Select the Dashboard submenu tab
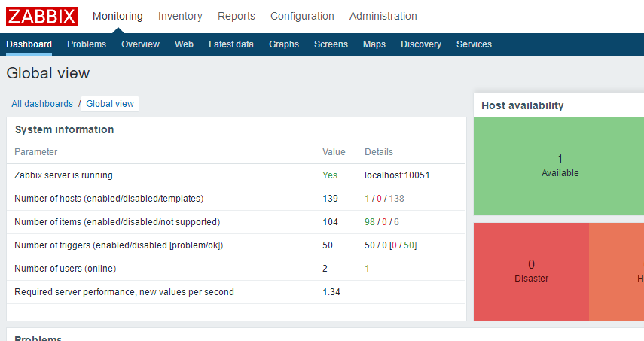Viewport: 644px width, 341px height. point(29,44)
